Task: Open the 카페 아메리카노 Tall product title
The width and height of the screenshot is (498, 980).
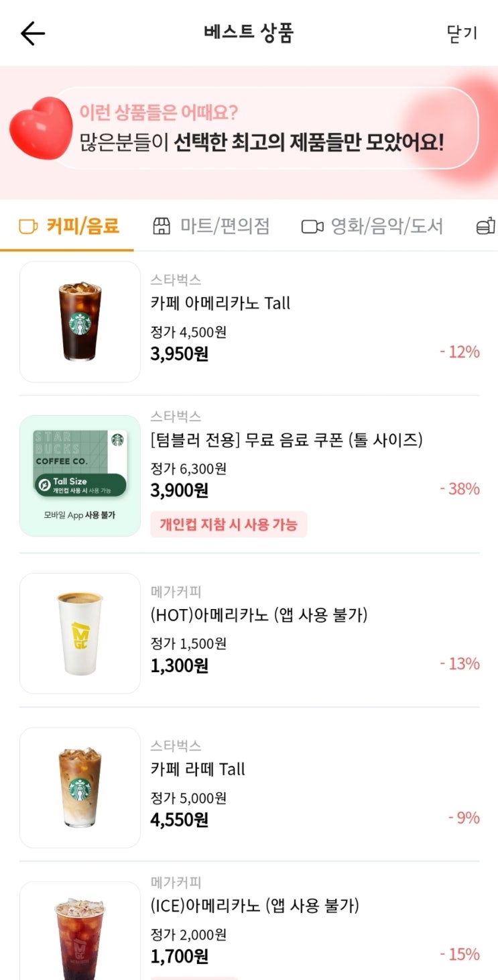Action: tap(221, 303)
